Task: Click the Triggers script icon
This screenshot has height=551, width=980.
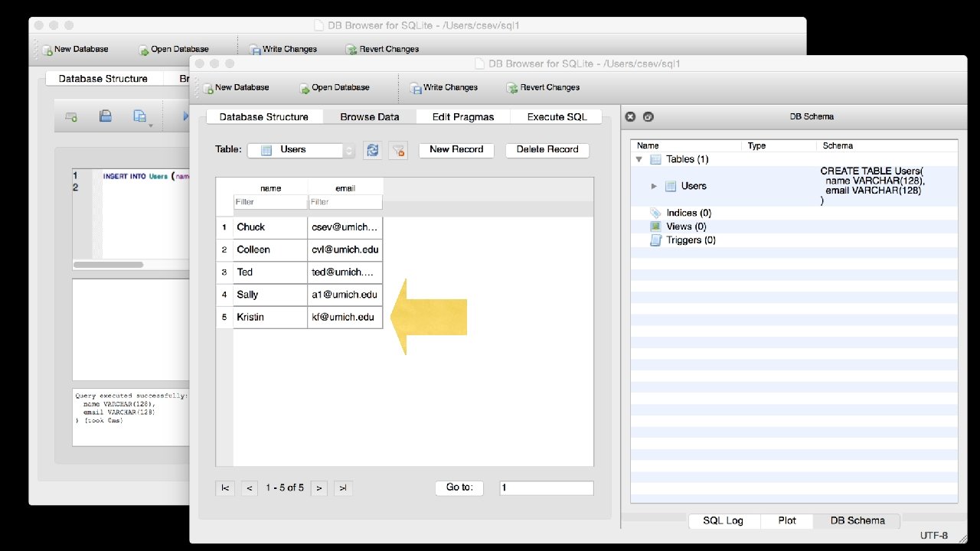Action: point(655,240)
